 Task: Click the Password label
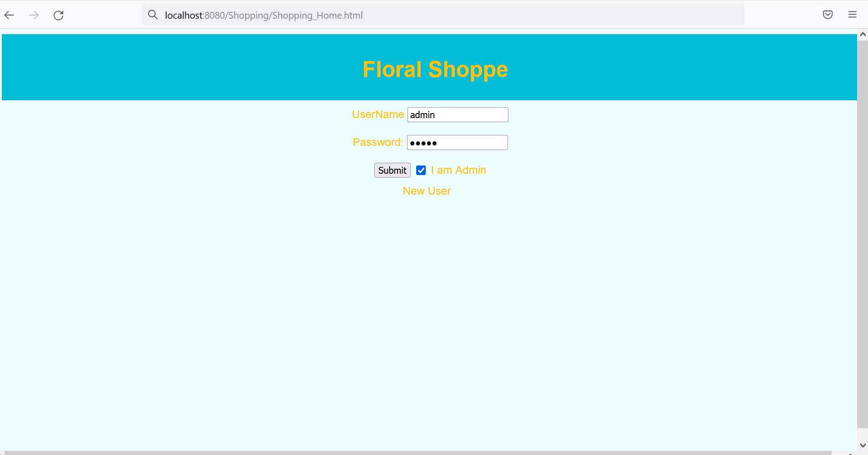(377, 142)
